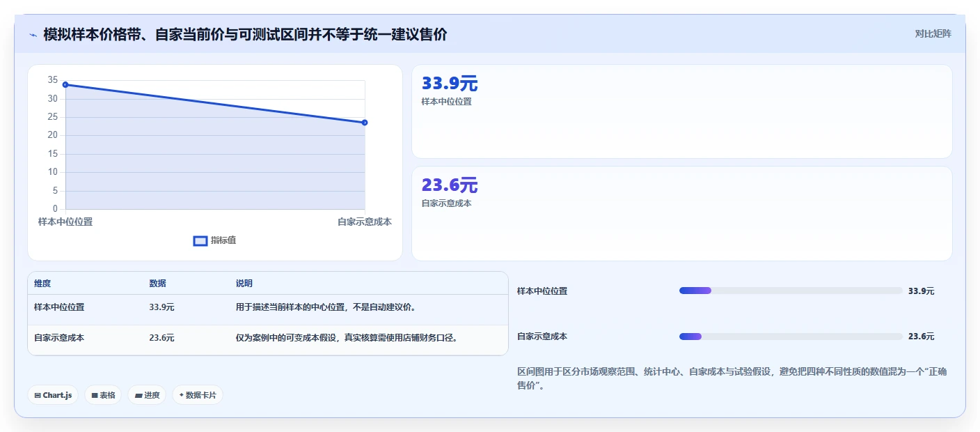Select the 进度 tag chip
This screenshot has width=980, height=432.
point(147,395)
